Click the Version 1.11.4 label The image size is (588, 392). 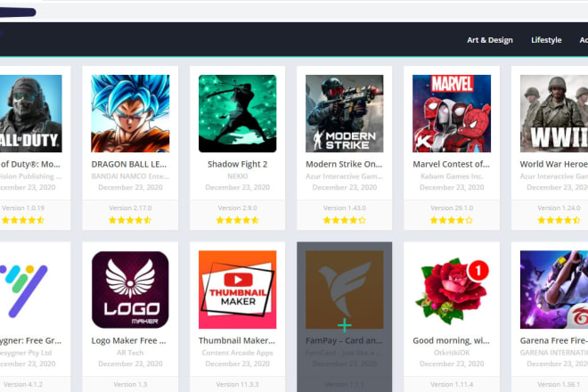(x=452, y=385)
